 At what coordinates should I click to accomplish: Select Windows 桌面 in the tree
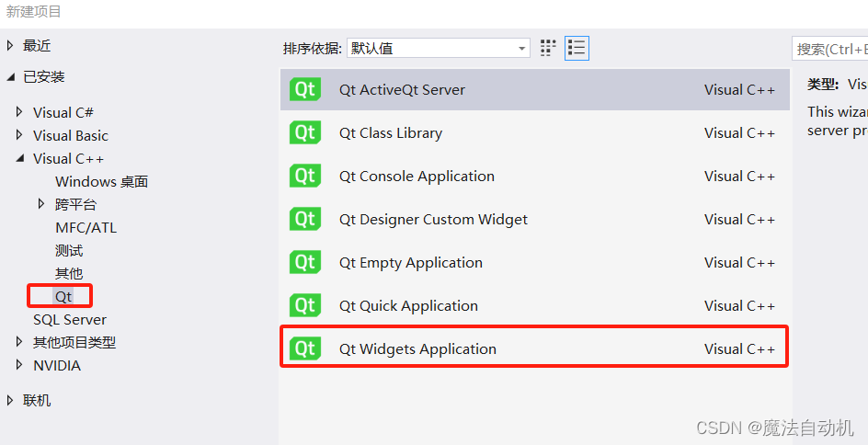101,181
